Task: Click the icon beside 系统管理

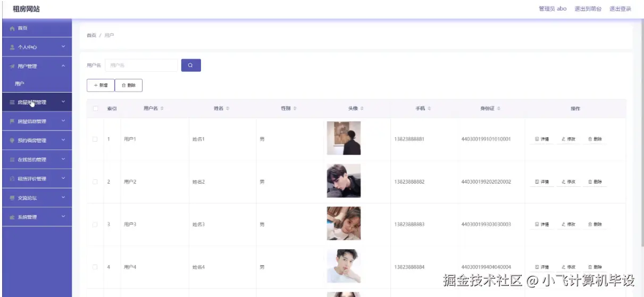Action: coord(12,217)
